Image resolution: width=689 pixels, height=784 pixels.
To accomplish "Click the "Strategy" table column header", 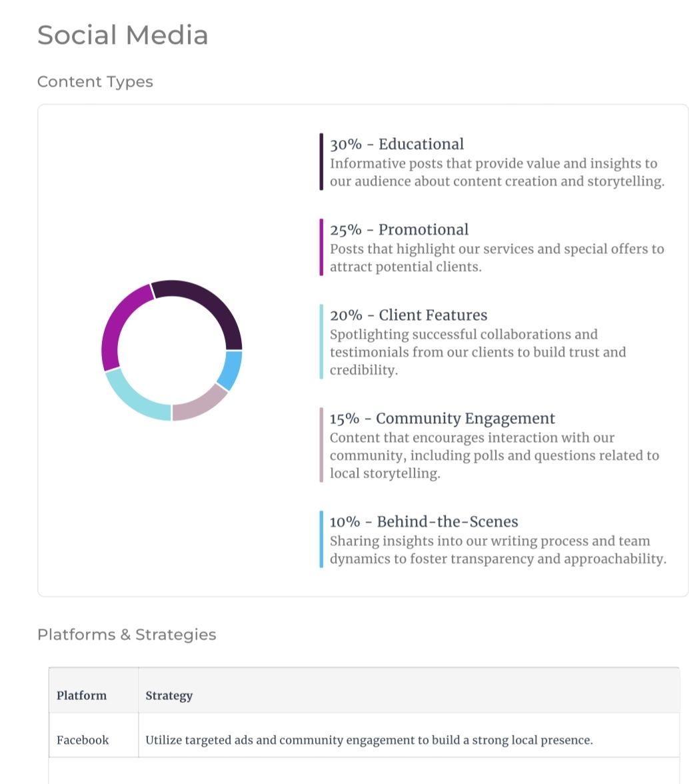I will click(169, 695).
